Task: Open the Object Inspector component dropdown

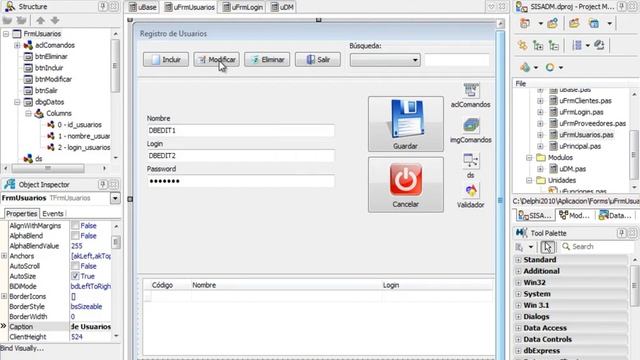Action: pos(115,198)
